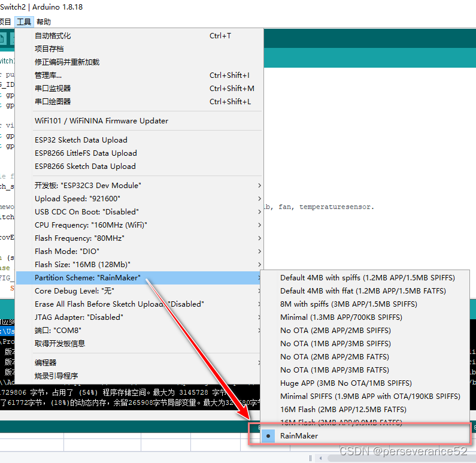Select Default 4MB with ffat partition
476x463 pixels.
coord(365,291)
